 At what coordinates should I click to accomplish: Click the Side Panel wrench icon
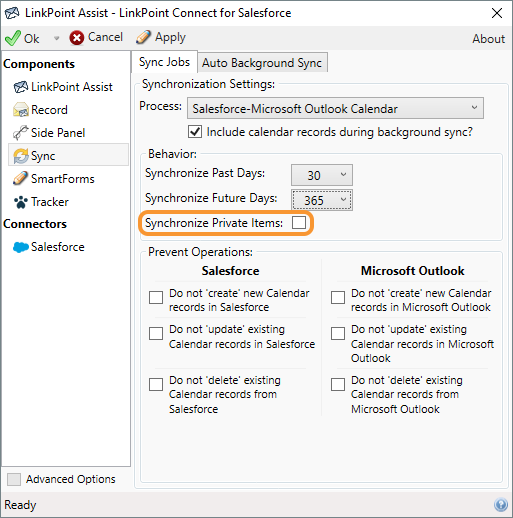coord(21,133)
